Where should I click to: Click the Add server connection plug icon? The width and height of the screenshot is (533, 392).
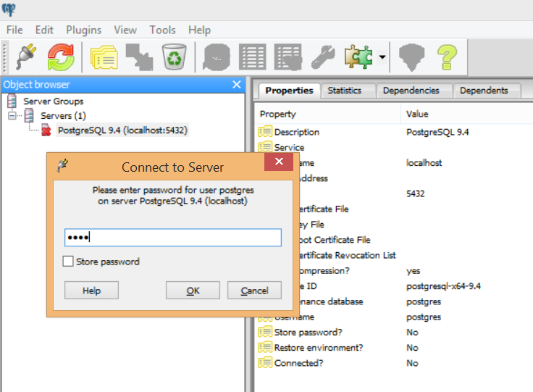pyautogui.click(x=26, y=57)
